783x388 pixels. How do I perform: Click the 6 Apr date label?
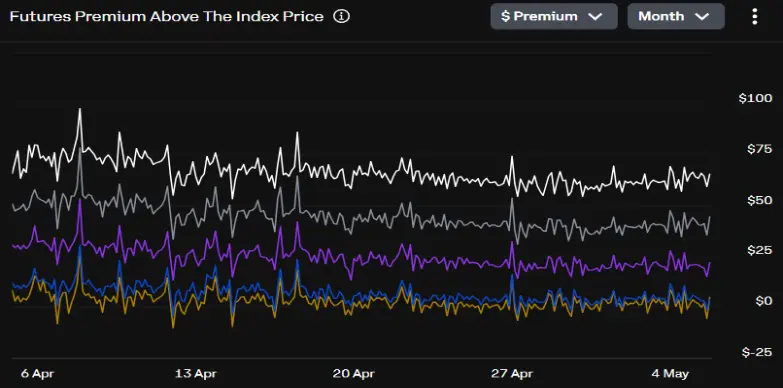point(38,374)
